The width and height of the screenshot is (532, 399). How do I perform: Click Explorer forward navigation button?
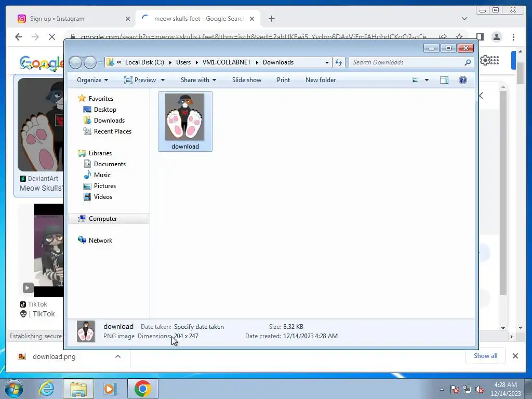click(x=90, y=62)
